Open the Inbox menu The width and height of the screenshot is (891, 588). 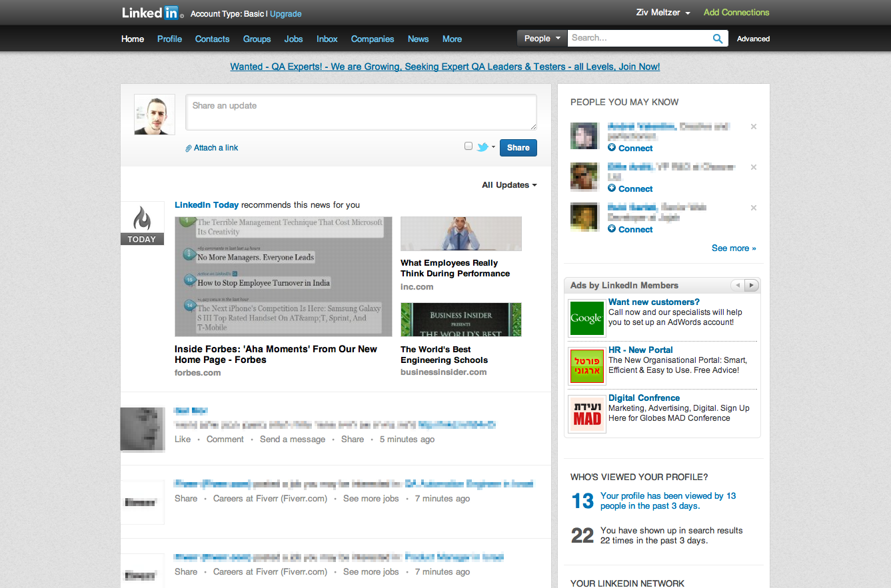[x=327, y=39]
